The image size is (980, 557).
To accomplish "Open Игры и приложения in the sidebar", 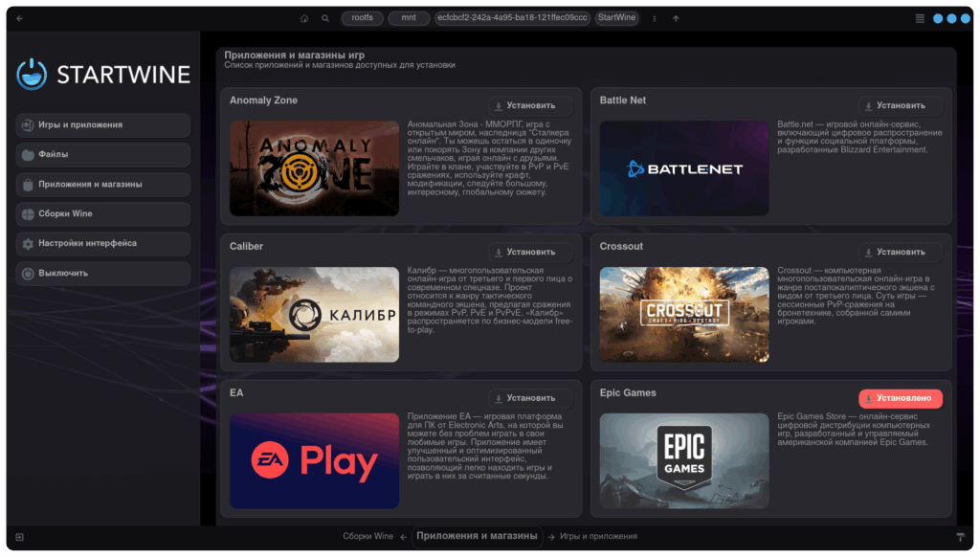I will (103, 125).
